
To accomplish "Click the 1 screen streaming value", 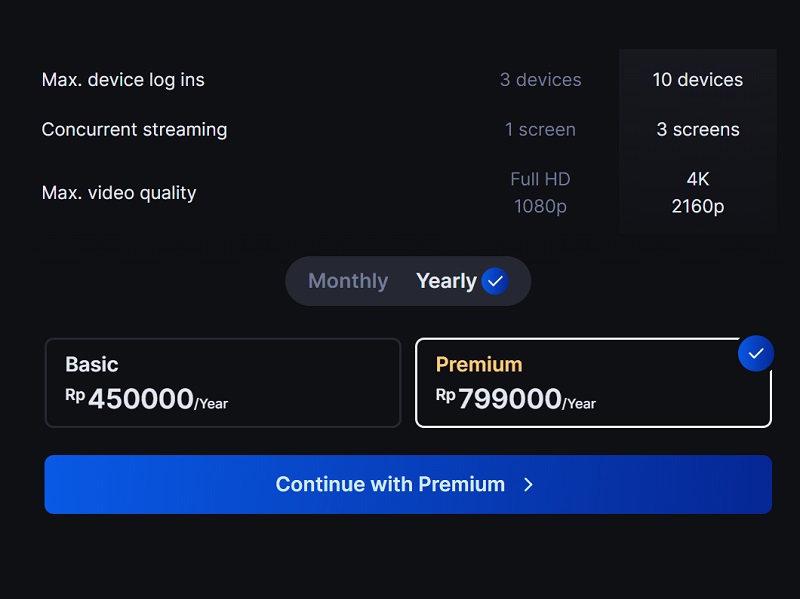I will 540,130.
